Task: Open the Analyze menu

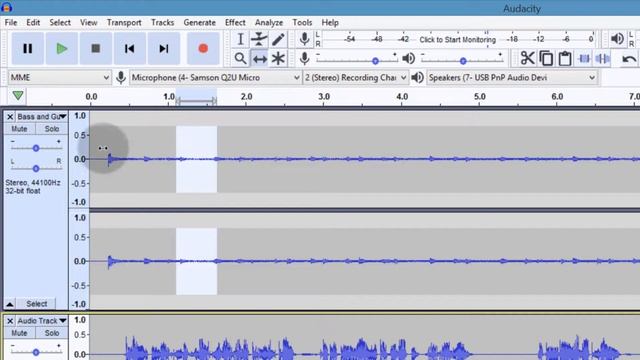Action: [269, 22]
